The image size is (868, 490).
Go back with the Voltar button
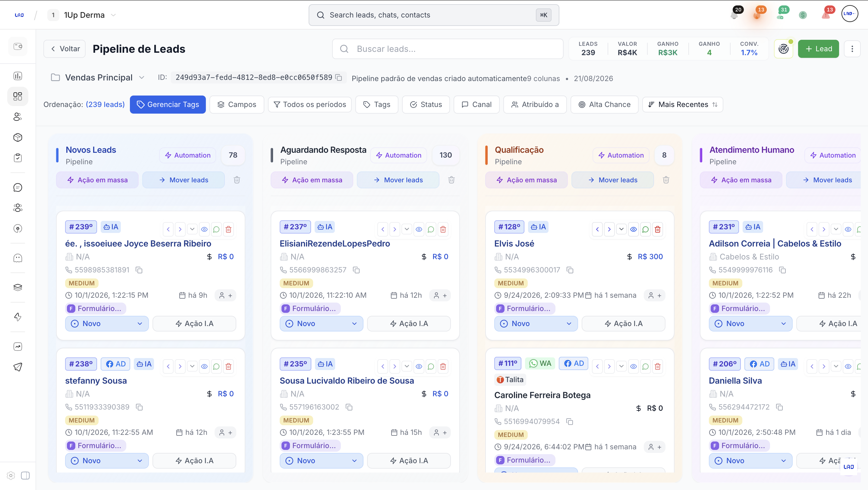64,49
